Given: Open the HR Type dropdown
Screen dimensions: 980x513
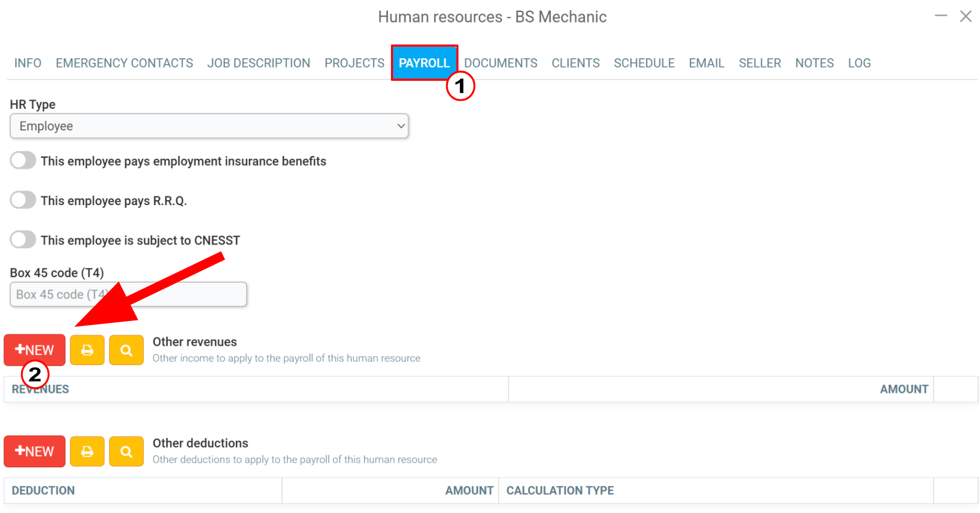Looking at the screenshot, I should (x=209, y=126).
